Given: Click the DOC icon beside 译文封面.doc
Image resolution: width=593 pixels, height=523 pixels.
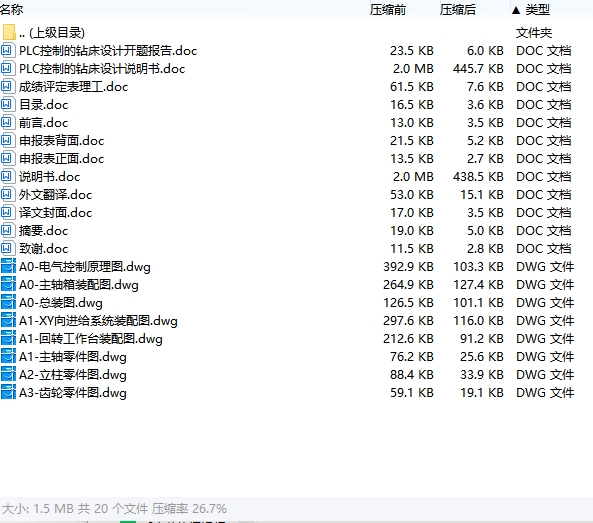Looking at the screenshot, I should click(8, 213).
